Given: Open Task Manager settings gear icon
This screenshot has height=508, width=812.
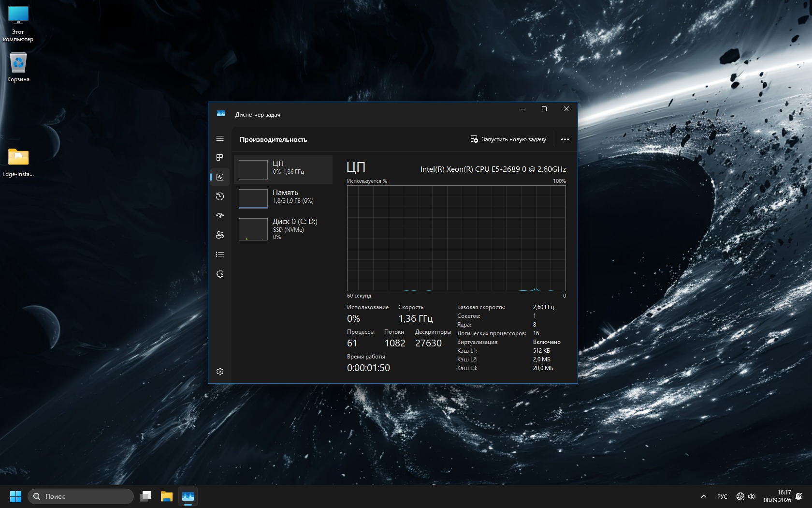Looking at the screenshot, I should click(x=220, y=372).
